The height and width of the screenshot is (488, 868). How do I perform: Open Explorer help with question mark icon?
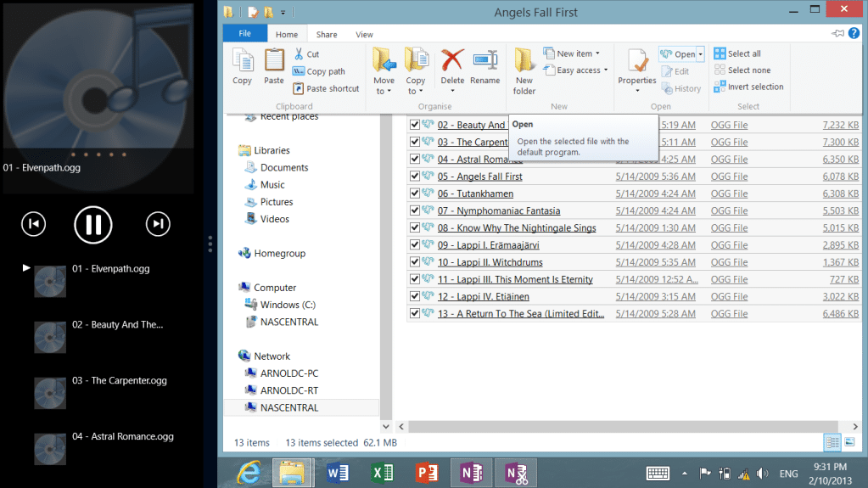(854, 33)
